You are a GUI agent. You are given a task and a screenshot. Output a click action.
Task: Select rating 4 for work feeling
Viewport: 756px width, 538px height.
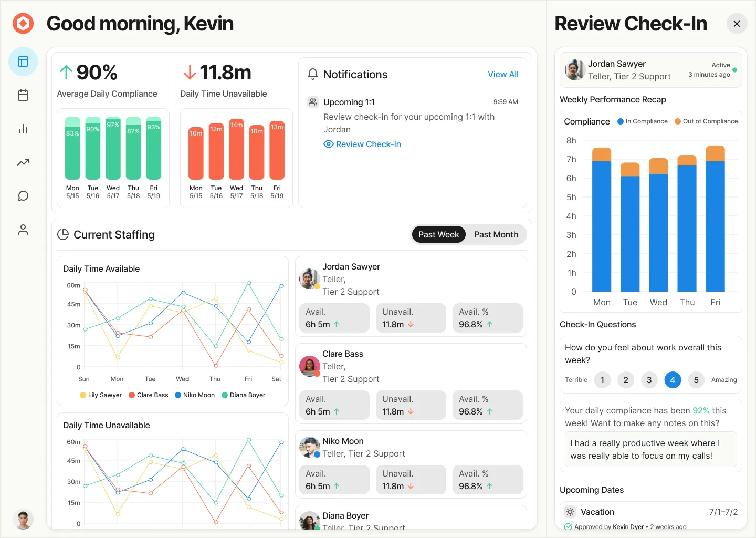(x=673, y=380)
